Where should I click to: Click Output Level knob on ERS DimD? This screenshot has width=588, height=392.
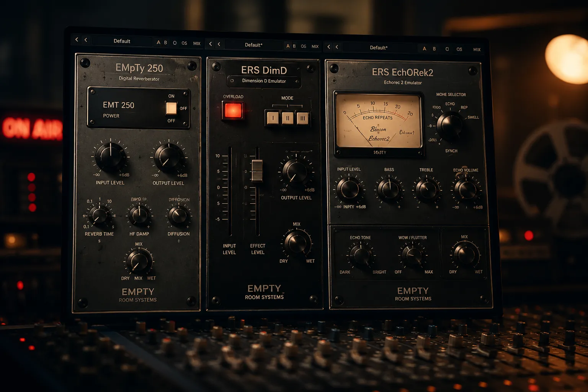click(x=295, y=171)
